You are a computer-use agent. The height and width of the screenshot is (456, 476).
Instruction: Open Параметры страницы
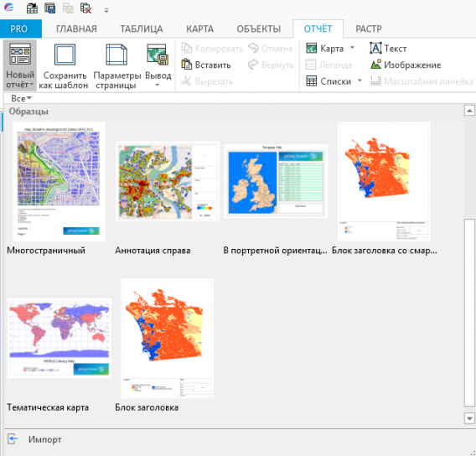coord(116,66)
